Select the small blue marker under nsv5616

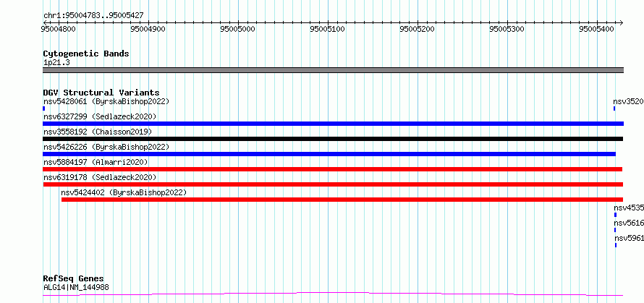(x=615, y=230)
